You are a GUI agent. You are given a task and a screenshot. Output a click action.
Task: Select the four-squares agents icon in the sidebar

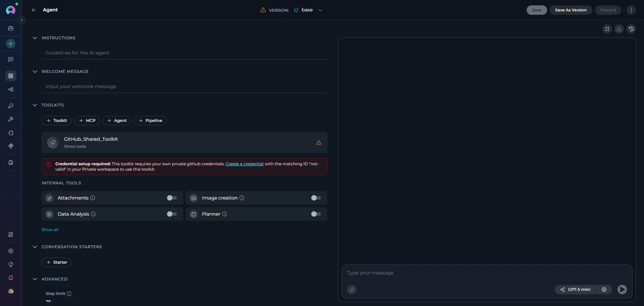click(11, 76)
